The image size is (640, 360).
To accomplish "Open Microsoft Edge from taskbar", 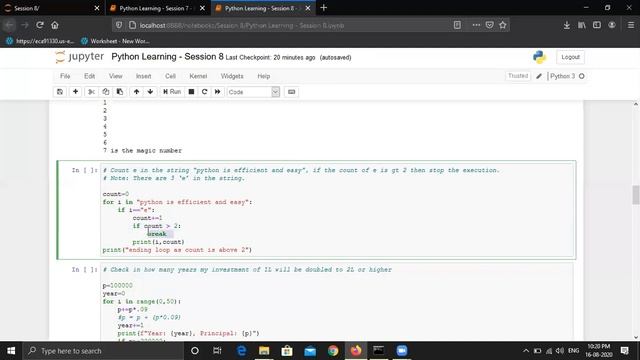I will (241, 351).
